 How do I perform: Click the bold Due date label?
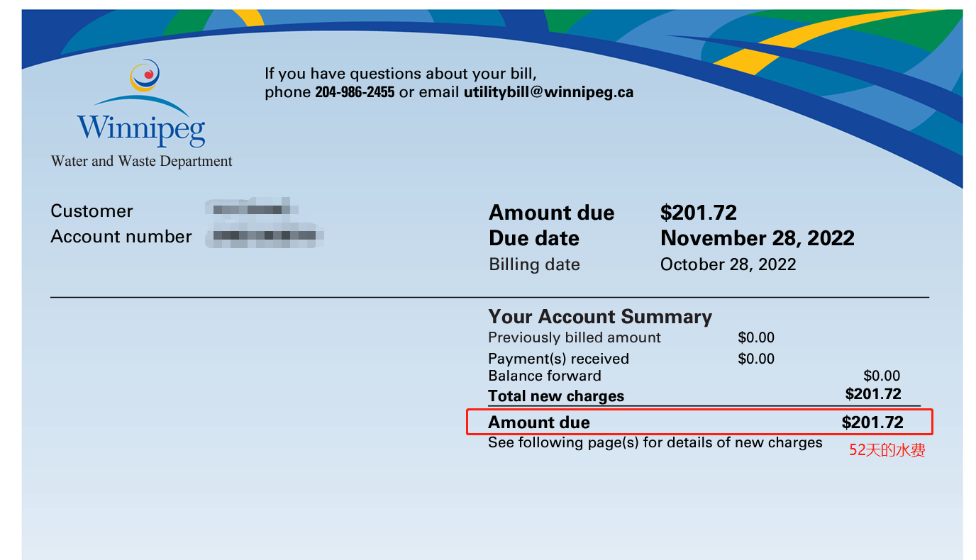[533, 238]
